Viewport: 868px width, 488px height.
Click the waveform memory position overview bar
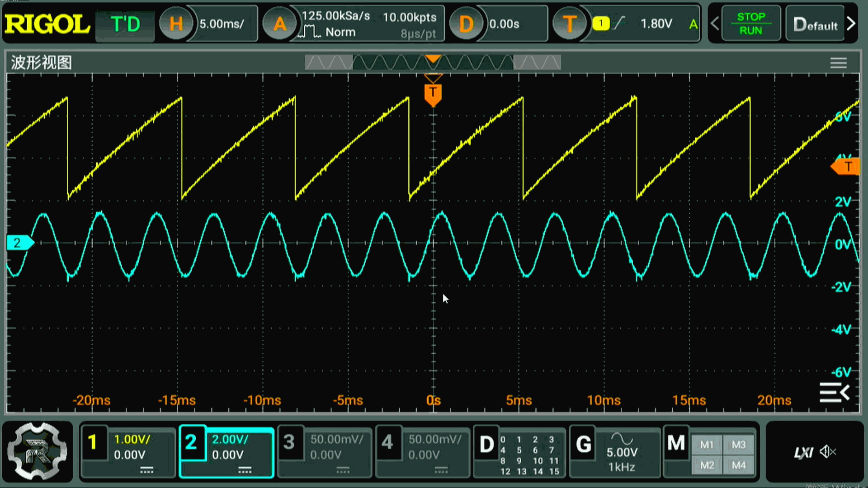tap(433, 62)
